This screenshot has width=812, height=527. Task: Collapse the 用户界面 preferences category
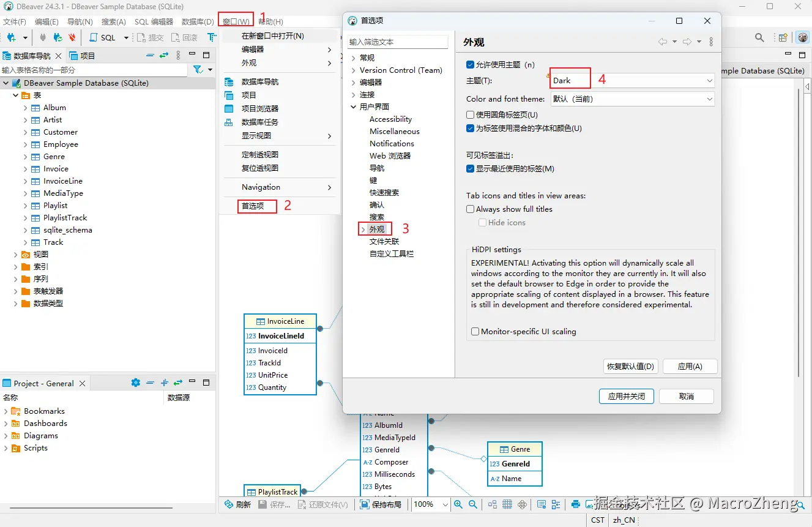(353, 107)
